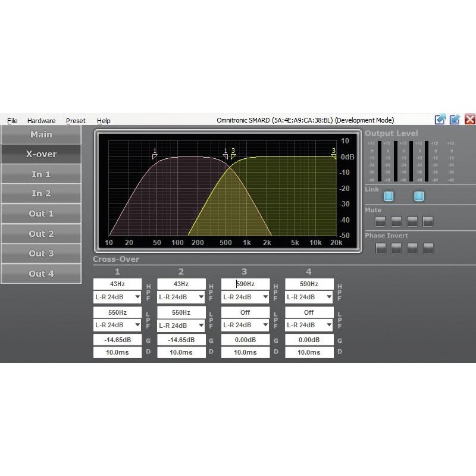Click channel 2 delay field 10.0ms
The image size is (476, 476).
point(181,352)
